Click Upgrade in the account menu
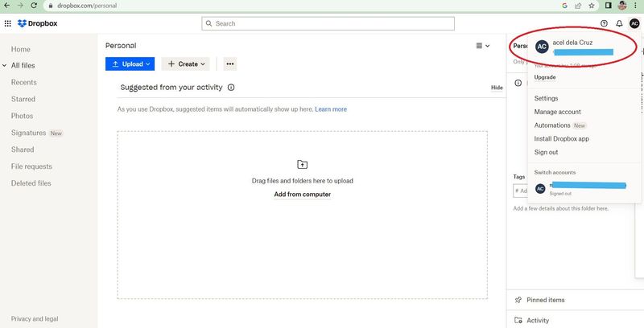 545,77
